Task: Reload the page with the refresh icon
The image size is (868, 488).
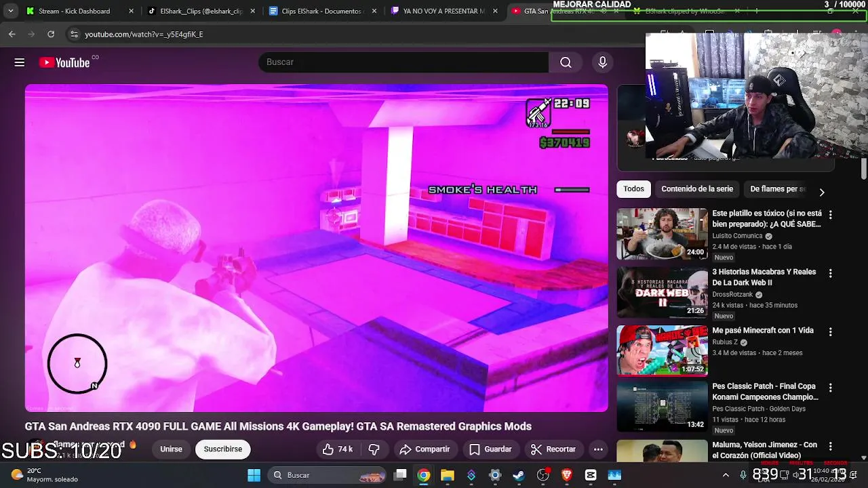Action: pyautogui.click(x=51, y=34)
